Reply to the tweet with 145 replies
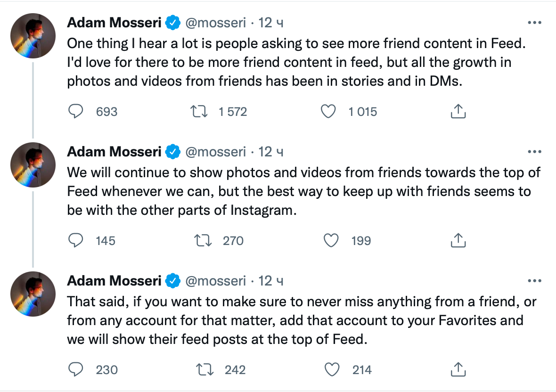This screenshot has height=392, width=556. [76, 241]
